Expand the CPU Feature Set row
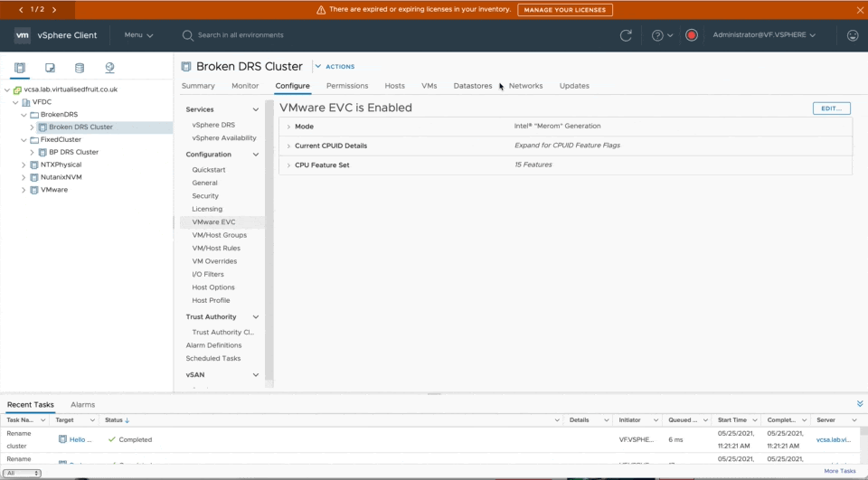 click(x=288, y=165)
